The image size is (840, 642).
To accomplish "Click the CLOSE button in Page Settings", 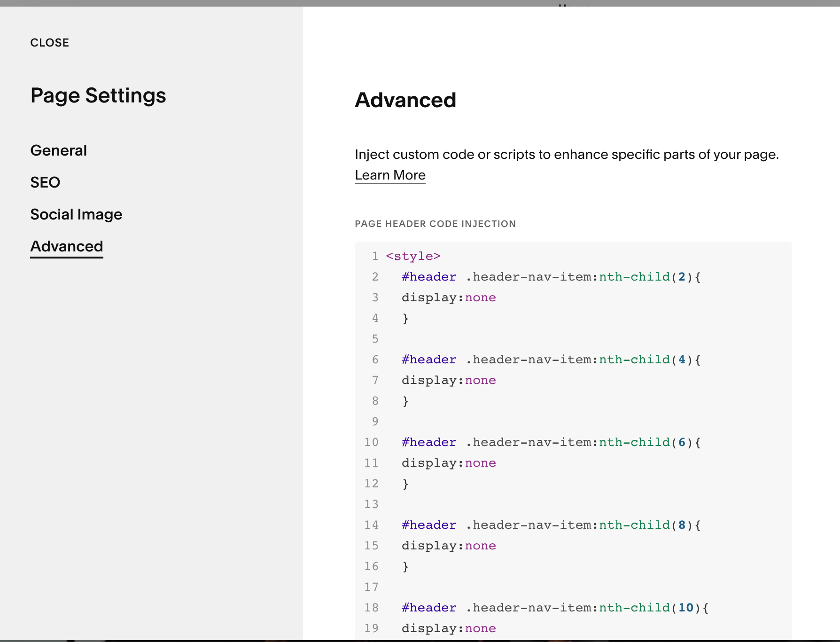I will [x=49, y=43].
